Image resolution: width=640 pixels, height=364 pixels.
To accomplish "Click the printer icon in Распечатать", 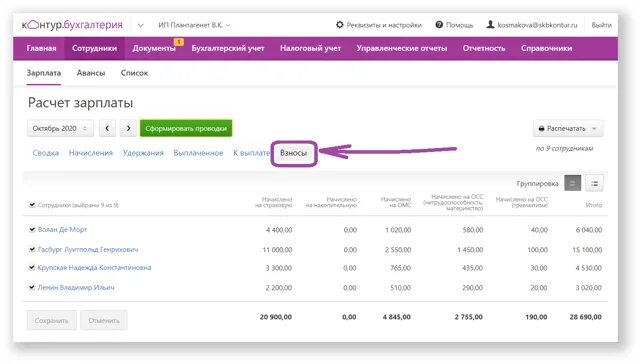I will [541, 129].
